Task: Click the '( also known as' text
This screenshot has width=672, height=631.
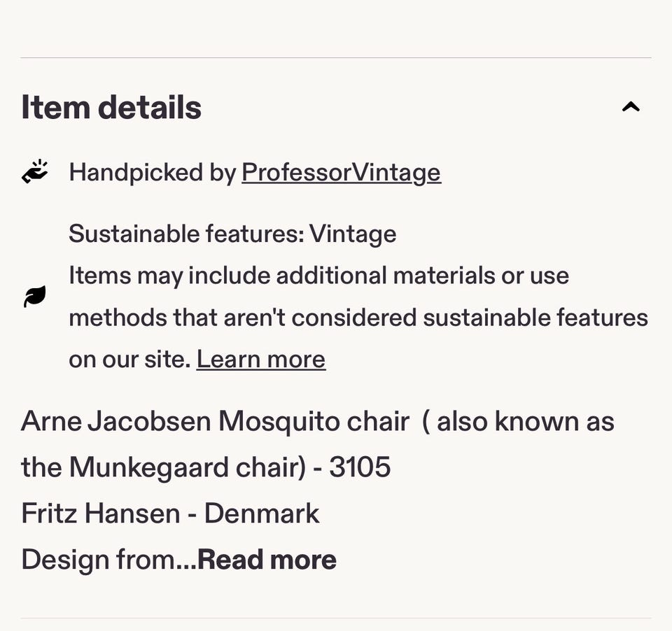Action: tap(518, 421)
